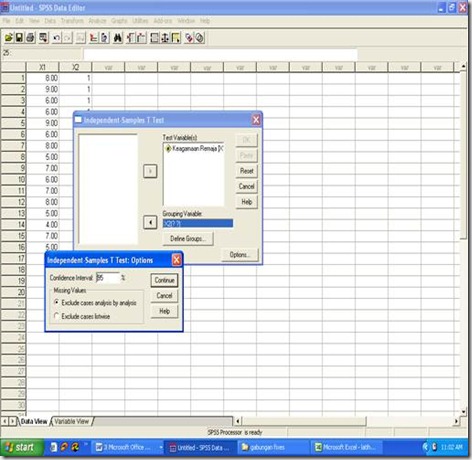Click the Open File toolbar icon

tap(9, 38)
